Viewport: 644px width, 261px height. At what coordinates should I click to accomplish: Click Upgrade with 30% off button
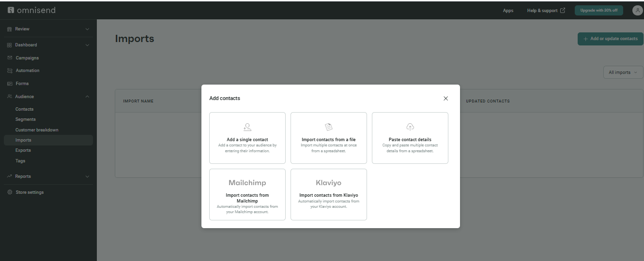click(598, 11)
